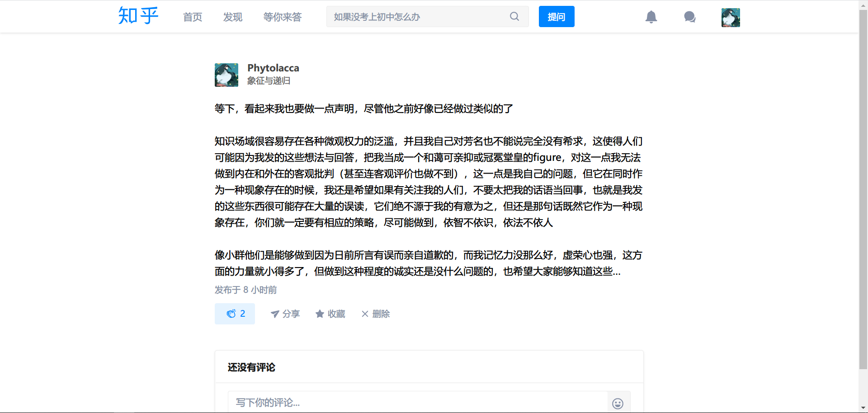Image resolution: width=868 pixels, height=413 pixels.
Task: Click Phytolacca's post avatar
Action: pos(226,75)
